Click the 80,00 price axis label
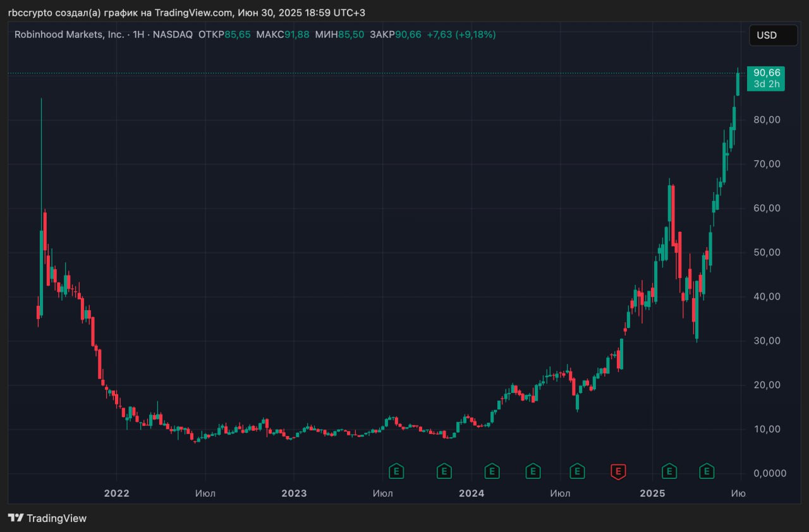809x532 pixels. [767, 119]
